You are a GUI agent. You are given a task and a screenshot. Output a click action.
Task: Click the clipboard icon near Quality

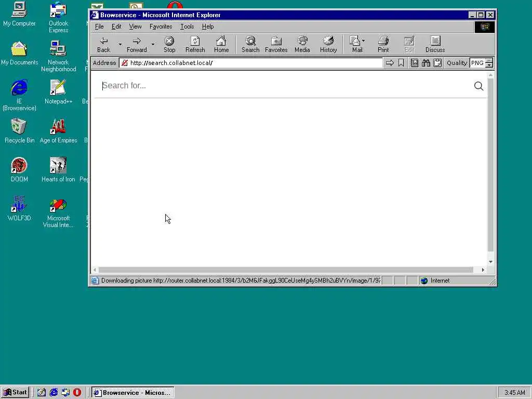437,63
